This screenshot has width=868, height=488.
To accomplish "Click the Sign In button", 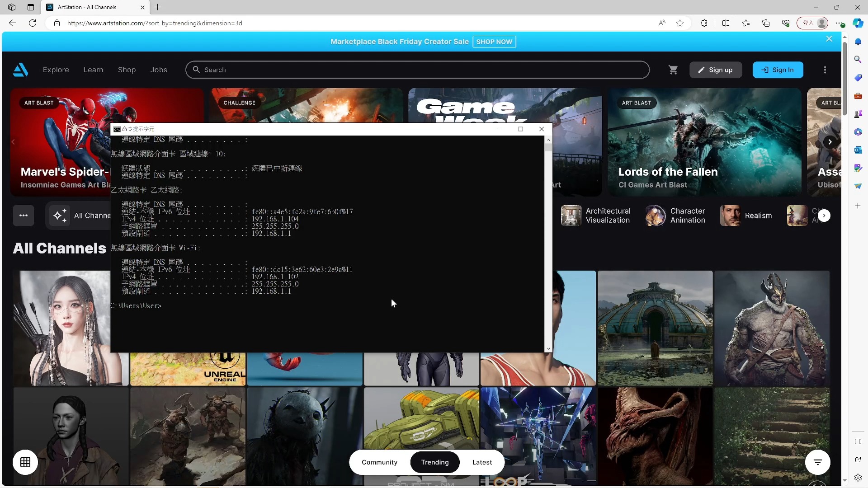I will (x=778, y=70).
